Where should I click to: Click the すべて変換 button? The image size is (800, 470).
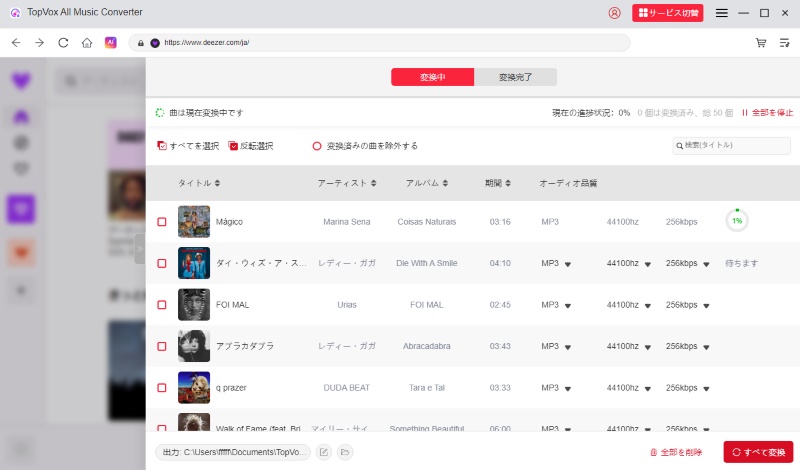[758, 452]
